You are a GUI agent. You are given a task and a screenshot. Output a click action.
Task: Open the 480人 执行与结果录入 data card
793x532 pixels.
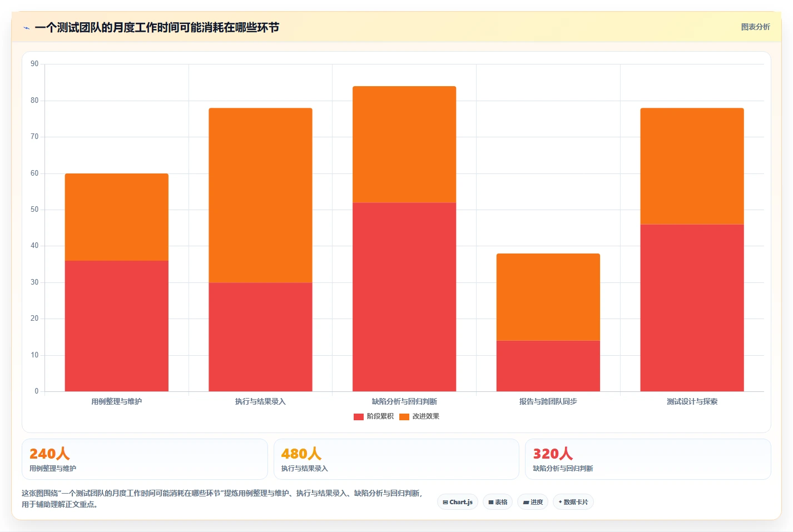pyautogui.click(x=396, y=459)
